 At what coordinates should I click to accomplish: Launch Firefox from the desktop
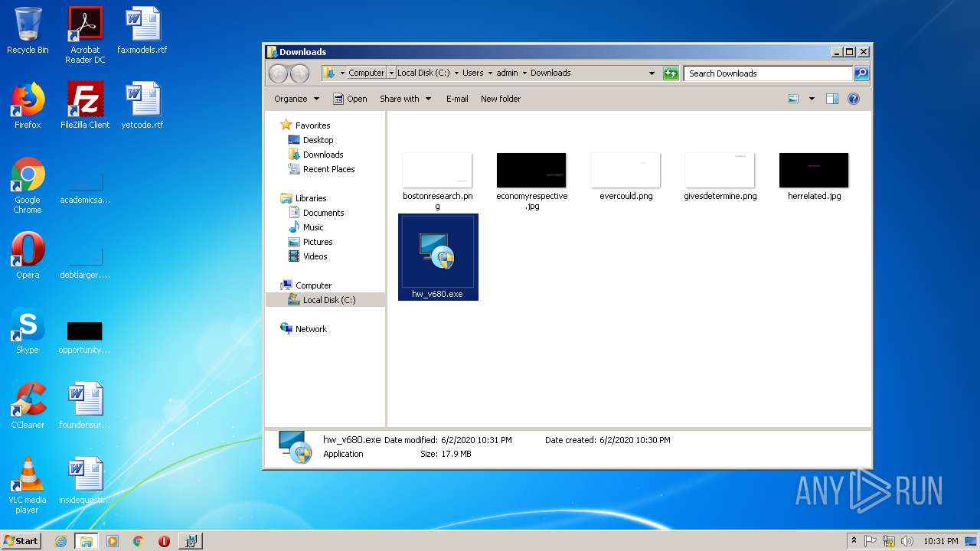pyautogui.click(x=28, y=105)
